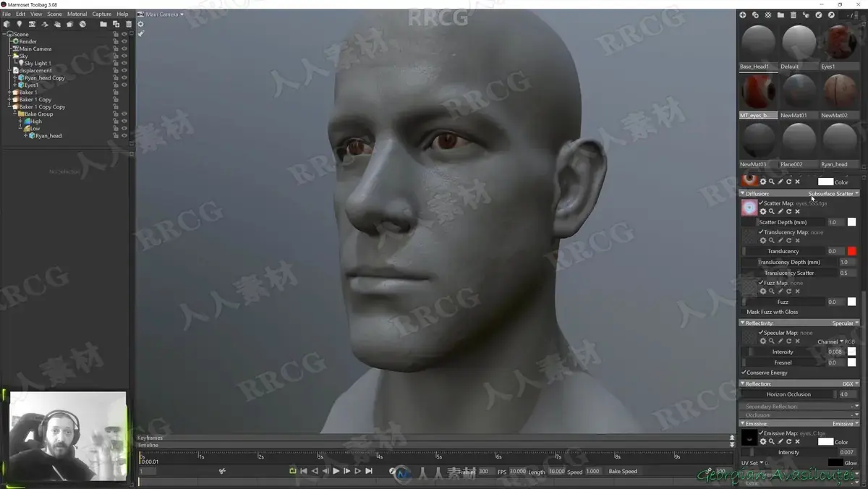This screenshot has height=489, width=868.
Task: Delete the selected material with trash icon
Action: pos(793,14)
